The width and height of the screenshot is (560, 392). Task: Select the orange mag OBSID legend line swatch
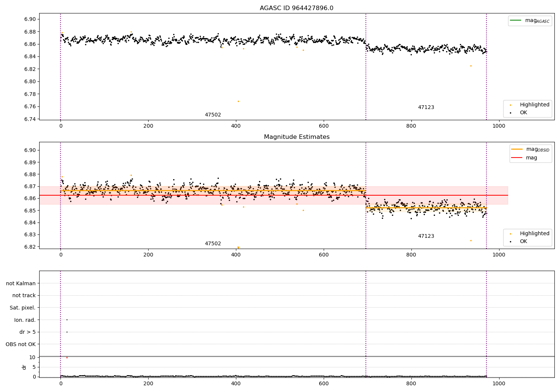point(517,149)
